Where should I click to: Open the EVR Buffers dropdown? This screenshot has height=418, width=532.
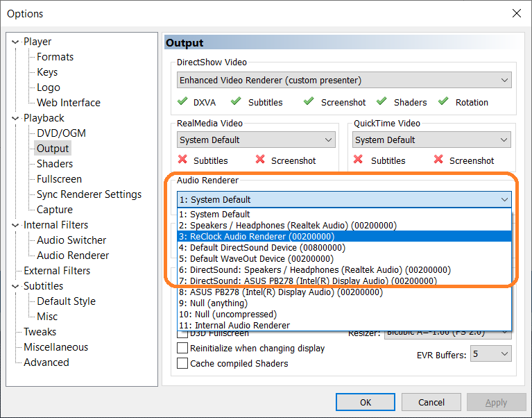pos(490,354)
